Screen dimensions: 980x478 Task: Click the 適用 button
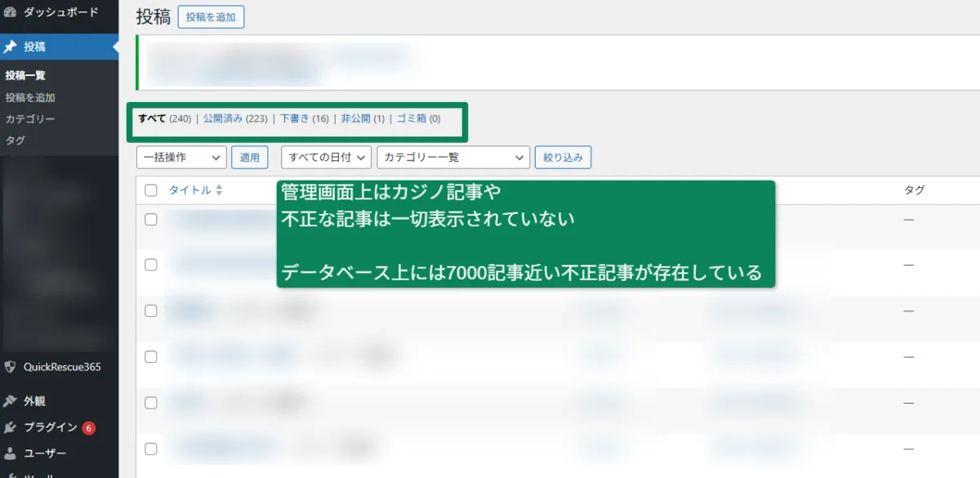pos(250,158)
